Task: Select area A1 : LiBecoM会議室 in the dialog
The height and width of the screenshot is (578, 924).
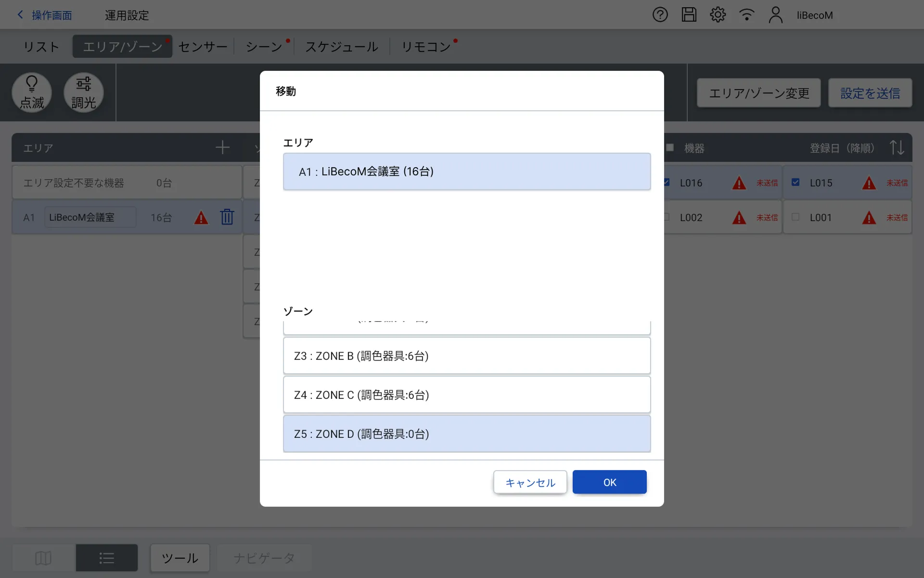Action: point(466,171)
